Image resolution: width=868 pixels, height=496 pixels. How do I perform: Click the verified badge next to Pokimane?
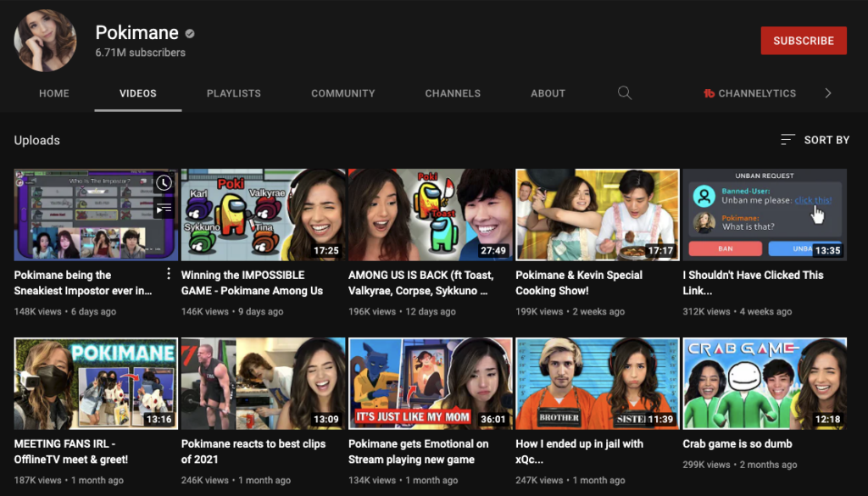tap(190, 34)
